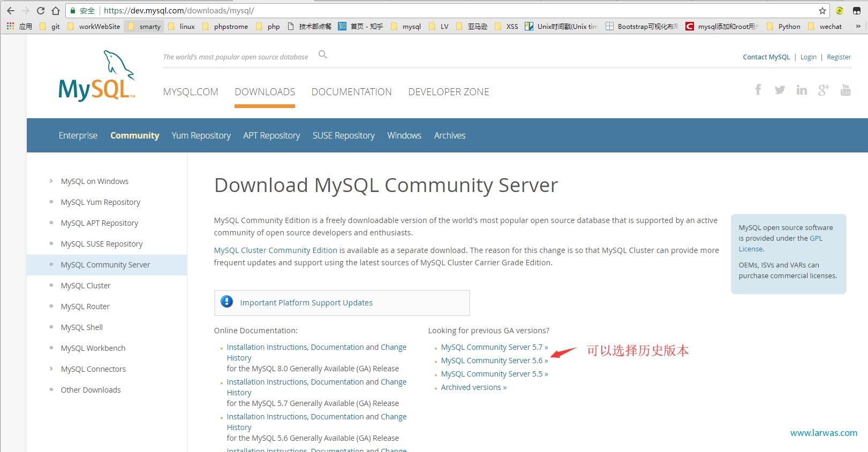Select MySQL Shell in sidebar
The width and height of the screenshot is (868, 452).
(x=82, y=327)
